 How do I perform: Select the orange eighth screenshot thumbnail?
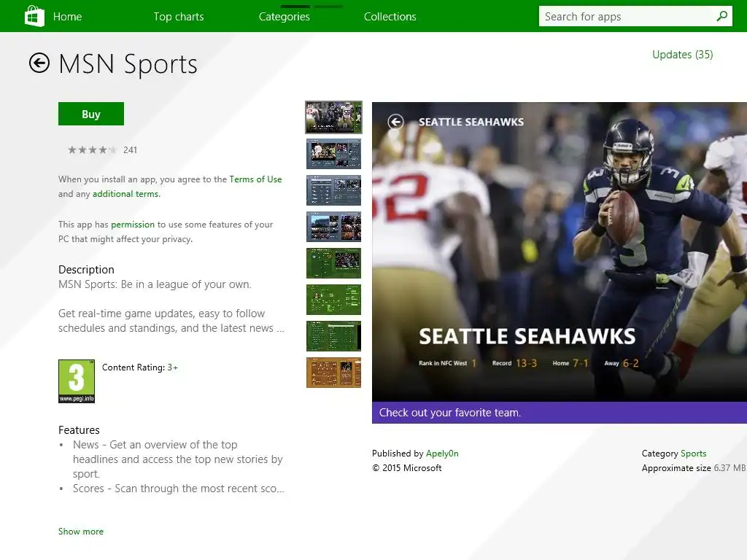click(333, 373)
